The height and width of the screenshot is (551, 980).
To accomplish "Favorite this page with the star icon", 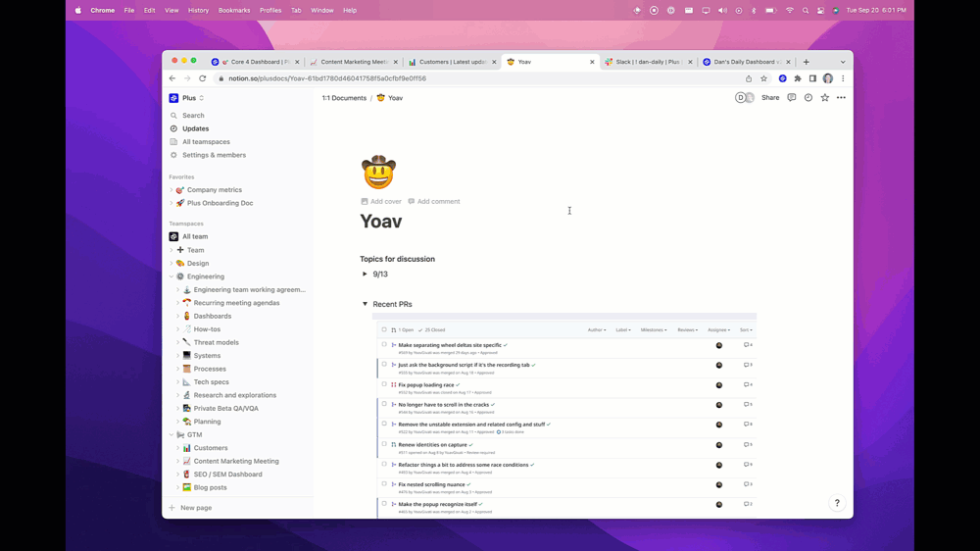I will [x=825, y=98].
